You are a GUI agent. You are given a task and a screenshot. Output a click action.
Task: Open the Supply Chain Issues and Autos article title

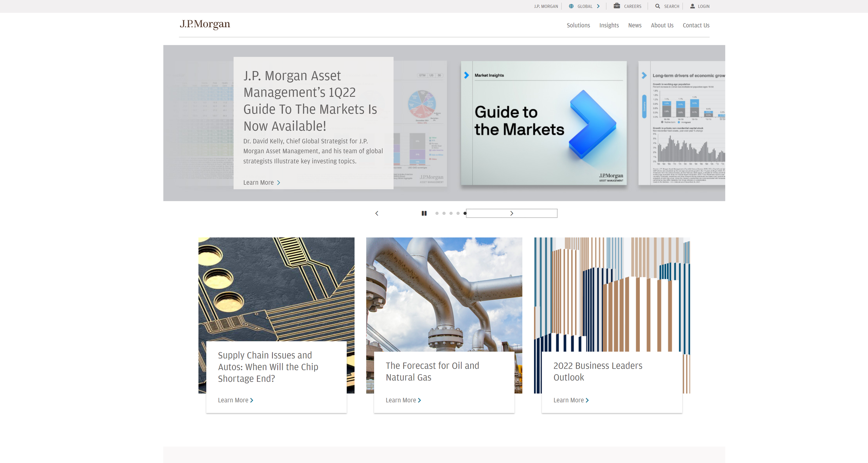coord(268,367)
